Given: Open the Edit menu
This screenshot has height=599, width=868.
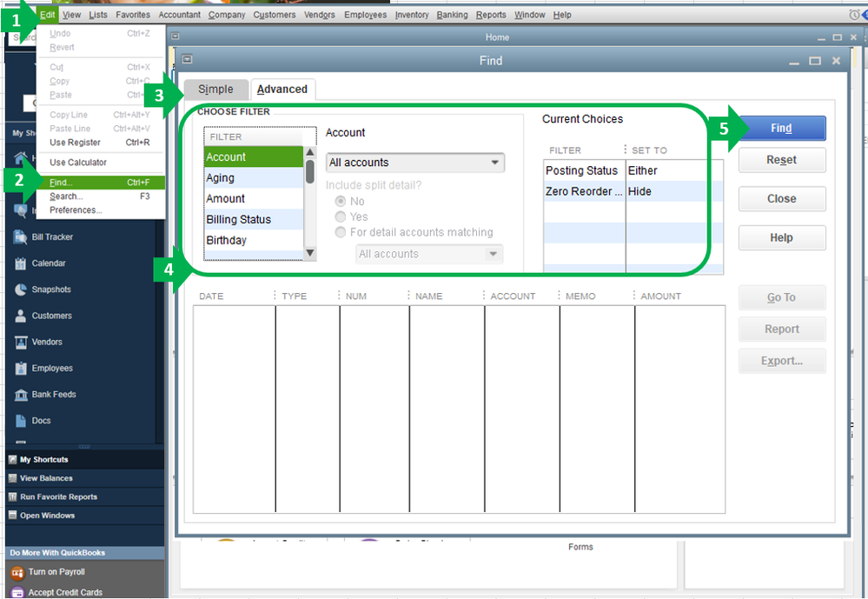Looking at the screenshot, I should click(47, 15).
